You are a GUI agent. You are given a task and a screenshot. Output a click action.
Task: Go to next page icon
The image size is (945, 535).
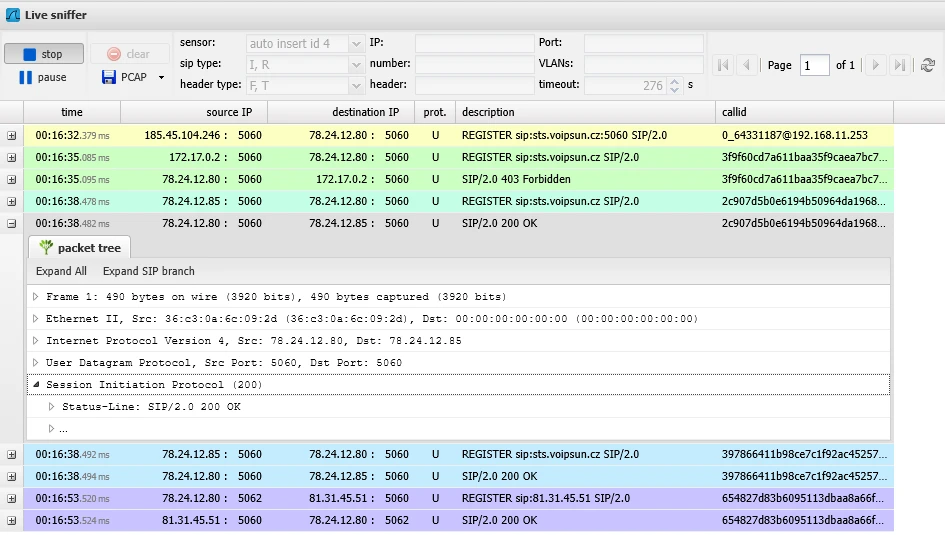point(876,64)
